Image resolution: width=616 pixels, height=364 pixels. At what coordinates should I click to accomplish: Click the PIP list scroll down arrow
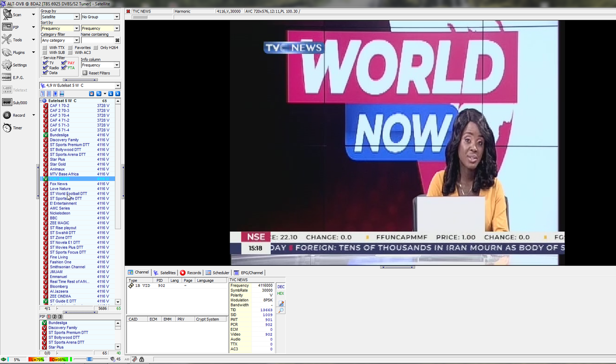[118, 347]
